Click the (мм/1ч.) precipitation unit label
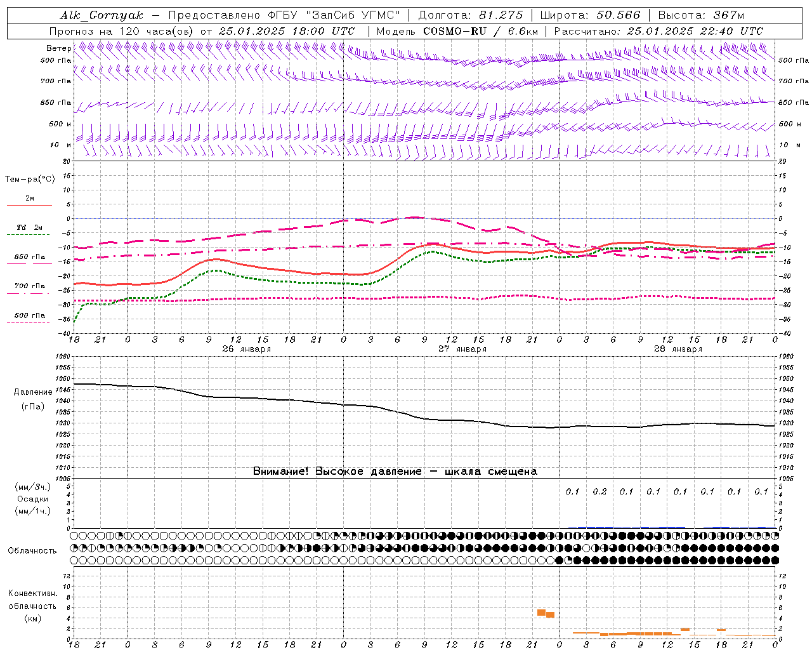The width and height of the screenshot is (812, 650). pyautogui.click(x=33, y=511)
